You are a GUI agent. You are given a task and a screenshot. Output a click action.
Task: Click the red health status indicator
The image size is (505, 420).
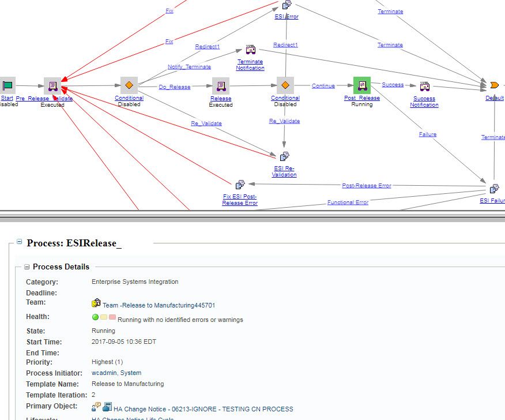(x=112, y=317)
